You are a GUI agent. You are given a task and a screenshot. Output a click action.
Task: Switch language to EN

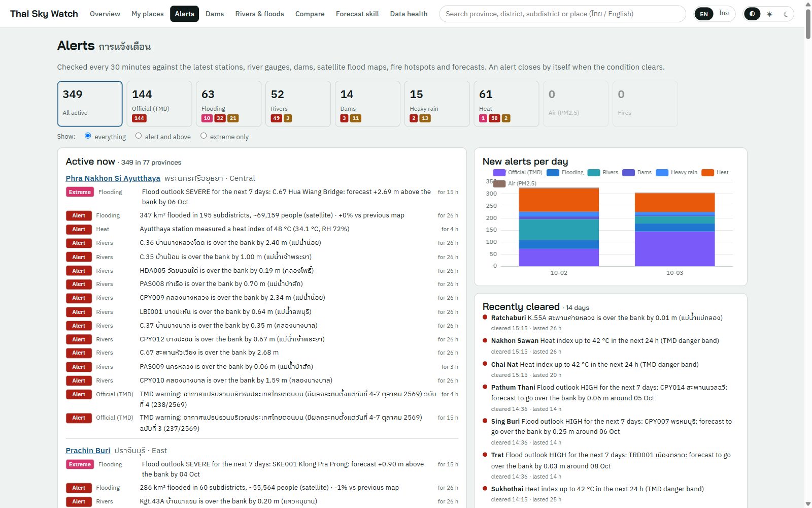[704, 14]
